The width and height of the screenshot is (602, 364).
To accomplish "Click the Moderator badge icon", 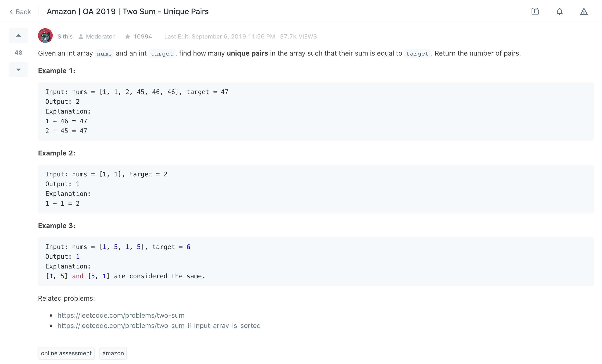I will (x=81, y=37).
